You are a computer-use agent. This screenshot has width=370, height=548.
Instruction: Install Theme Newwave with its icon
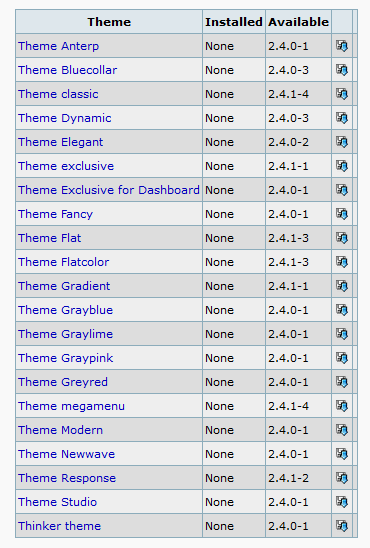[x=342, y=454]
